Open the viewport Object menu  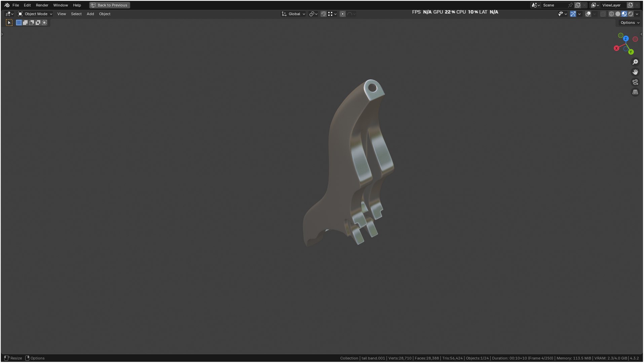(x=105, y=14)
